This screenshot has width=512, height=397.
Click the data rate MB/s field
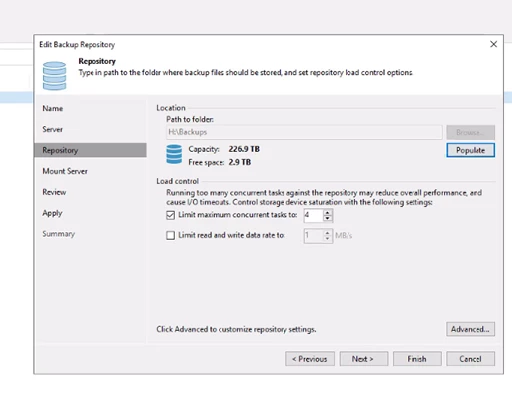[x=313, y=236]
